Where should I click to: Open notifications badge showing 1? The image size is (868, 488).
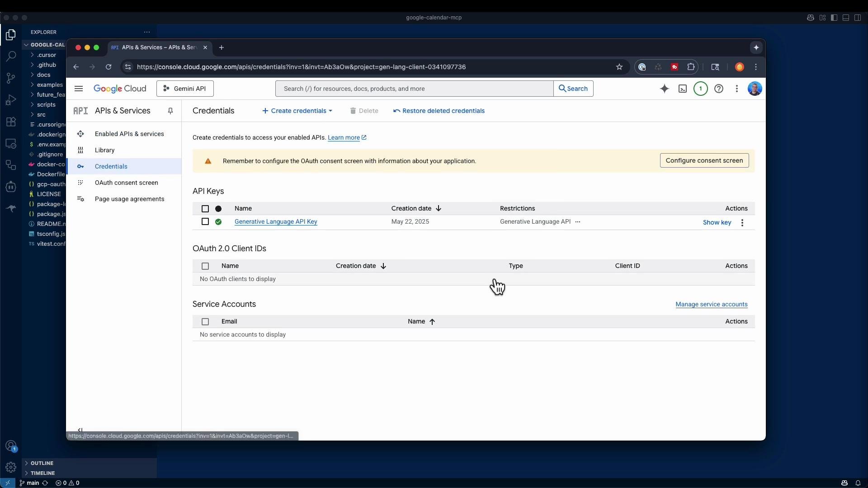point(701,89)
